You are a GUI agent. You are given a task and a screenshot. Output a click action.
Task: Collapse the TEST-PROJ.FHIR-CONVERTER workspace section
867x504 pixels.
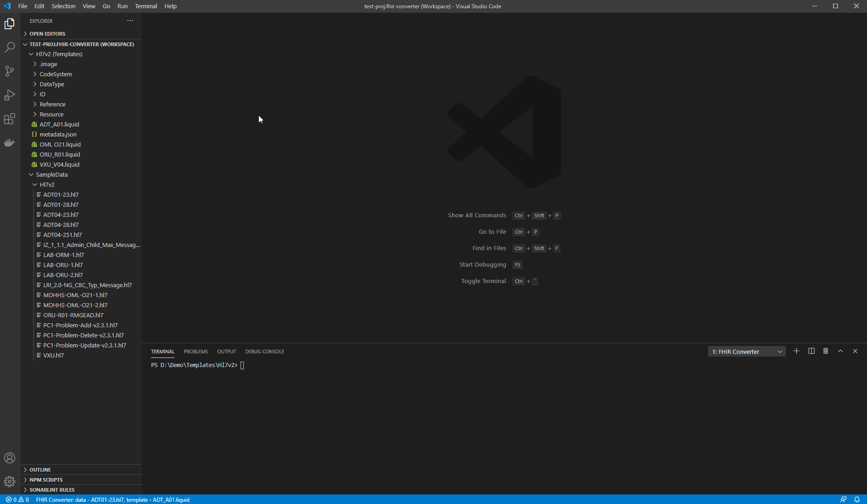click(x=82, y=44)
